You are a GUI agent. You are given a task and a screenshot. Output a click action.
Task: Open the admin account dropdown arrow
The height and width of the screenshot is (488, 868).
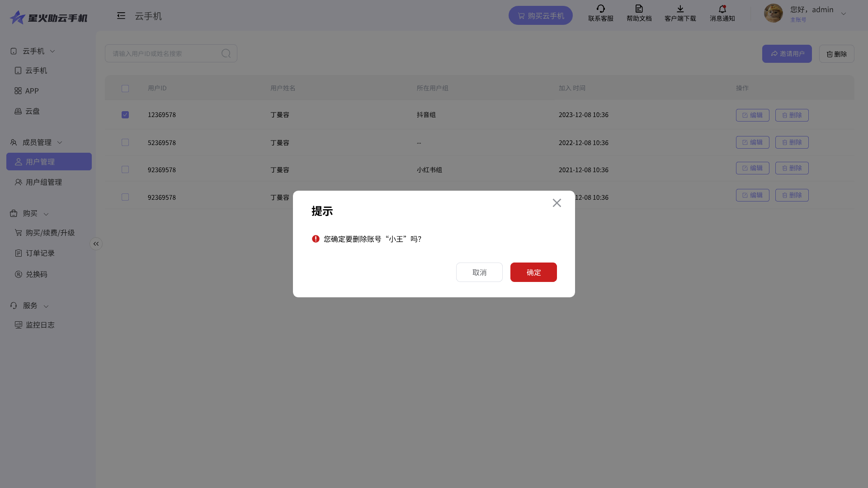[x=843, y=14]
